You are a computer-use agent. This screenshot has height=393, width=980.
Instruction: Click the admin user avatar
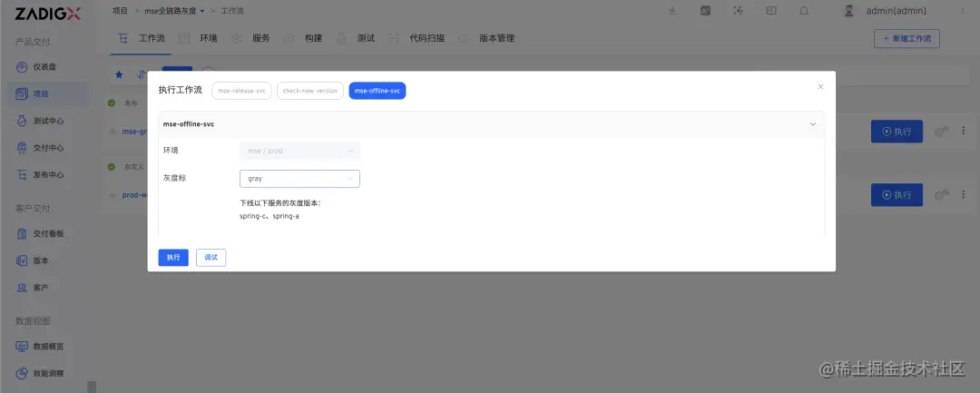(848, 11)
